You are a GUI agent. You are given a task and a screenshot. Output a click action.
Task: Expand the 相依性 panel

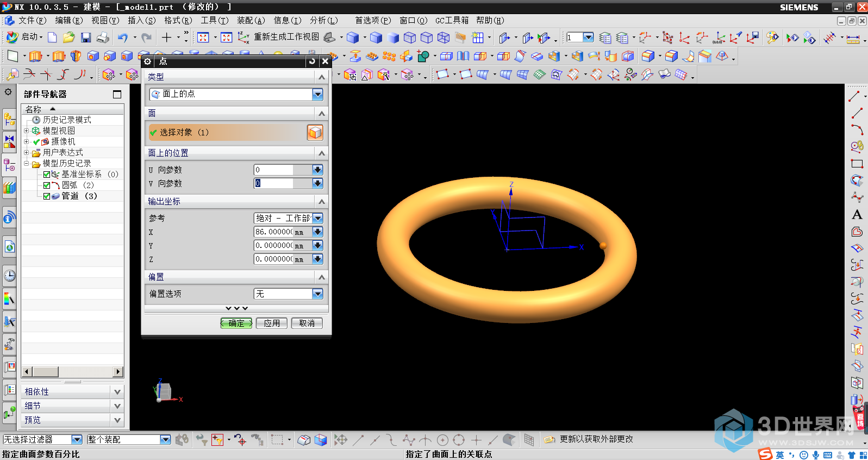tap(117, 391)
